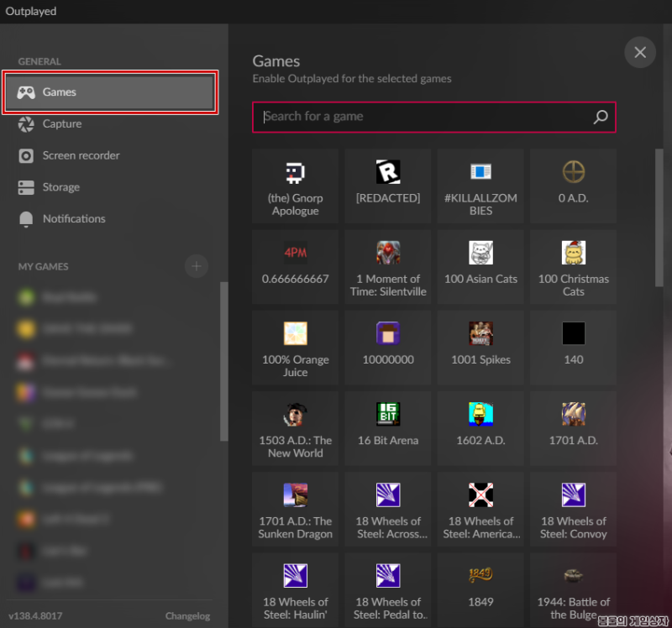Pick the 100% Orange Juice icon
The height and width of the screenshot is (628, 672).
click(296, 333)
